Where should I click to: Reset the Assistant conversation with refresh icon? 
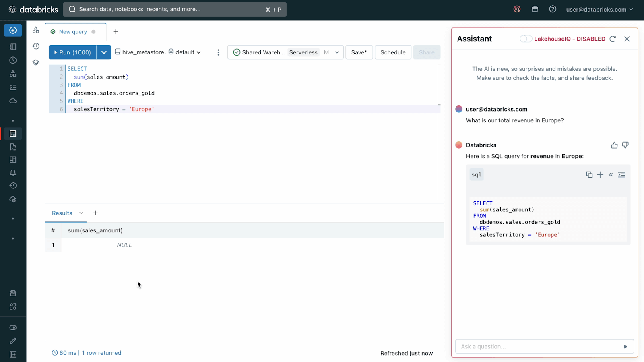(613, 39)
